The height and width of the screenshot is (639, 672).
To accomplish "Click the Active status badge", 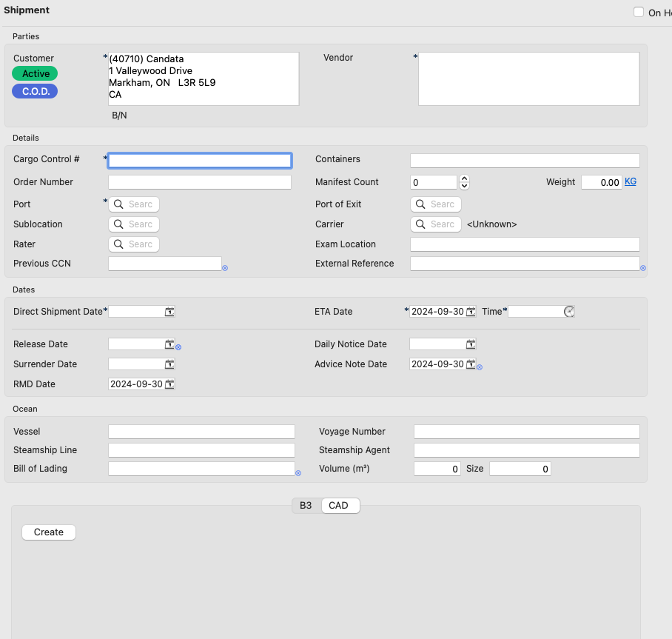I will (35, 74).
